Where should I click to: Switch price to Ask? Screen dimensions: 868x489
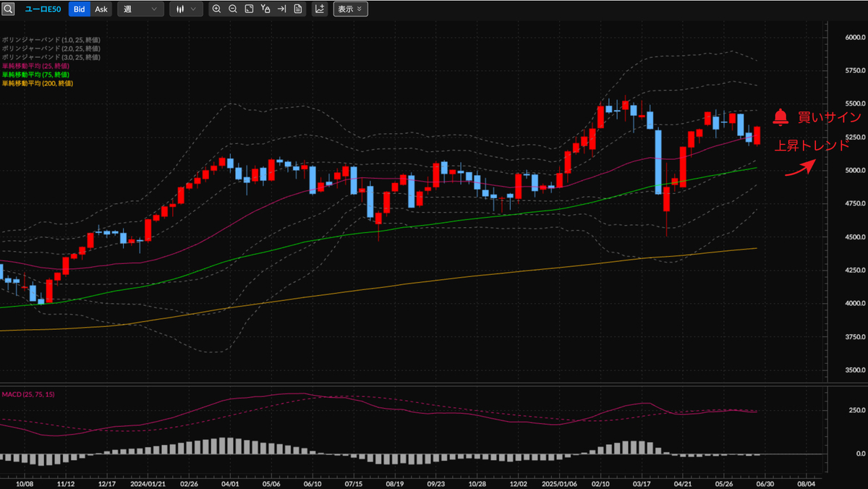coord(101,9)
